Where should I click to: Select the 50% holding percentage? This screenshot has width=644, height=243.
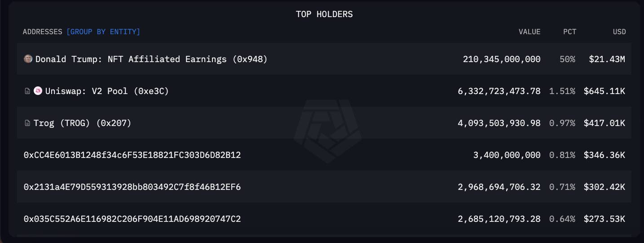567,59
